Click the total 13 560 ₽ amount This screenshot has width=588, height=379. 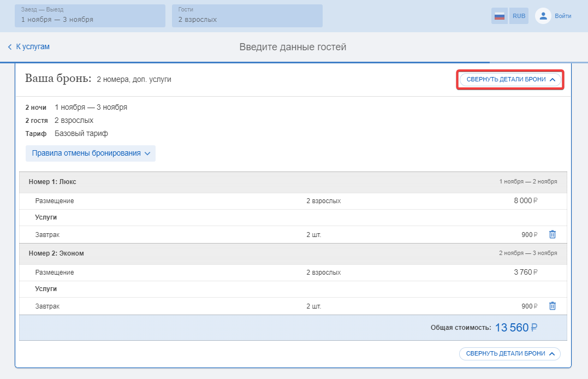pyautogui.click(x=516, y=328)
